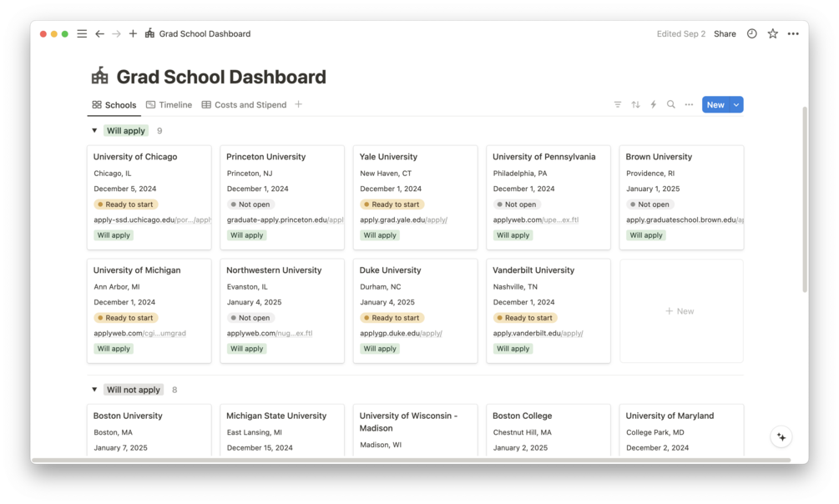Open the filter icon in database toolbar
Image resolution: width=839 pixels, height=504 pixels.
[618, 105]
